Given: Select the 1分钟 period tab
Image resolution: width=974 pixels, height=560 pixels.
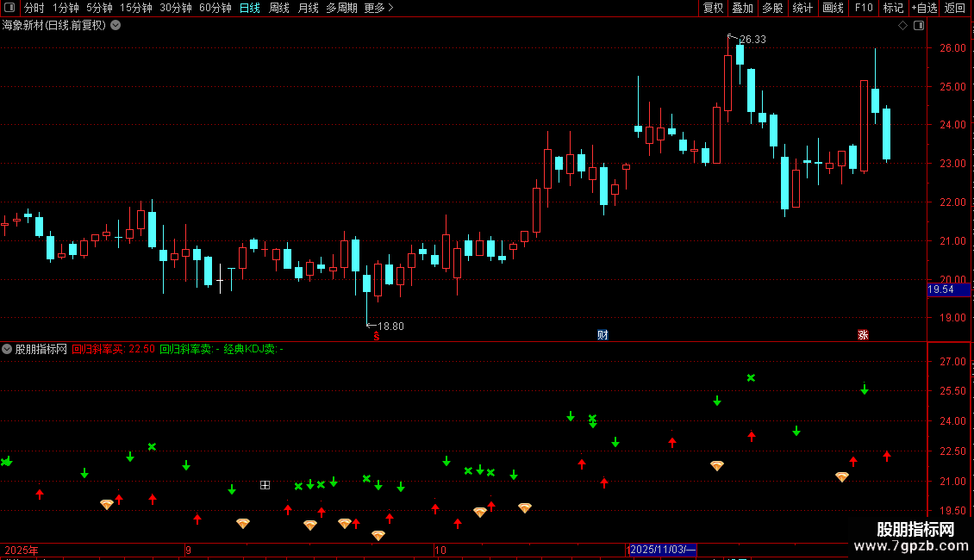Looking at the screenshot, I should pos(66,8).
